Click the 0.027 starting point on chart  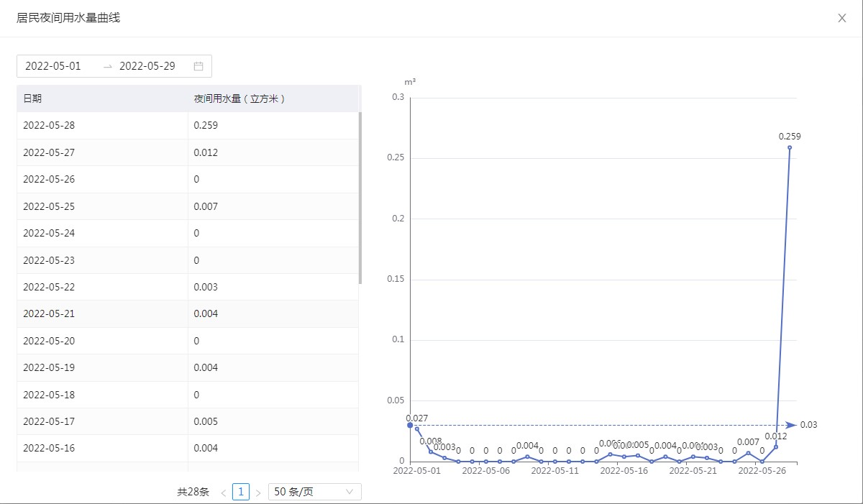click(417, 429)
